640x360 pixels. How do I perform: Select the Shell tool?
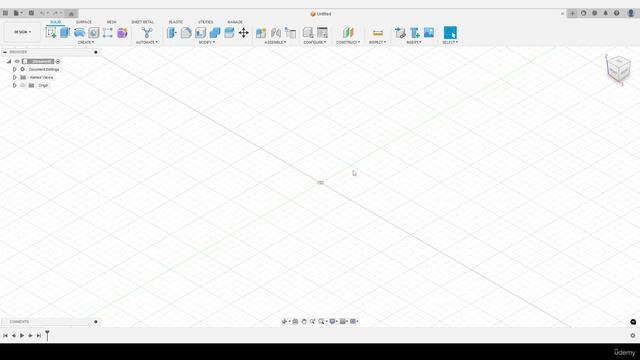[200, 33]
